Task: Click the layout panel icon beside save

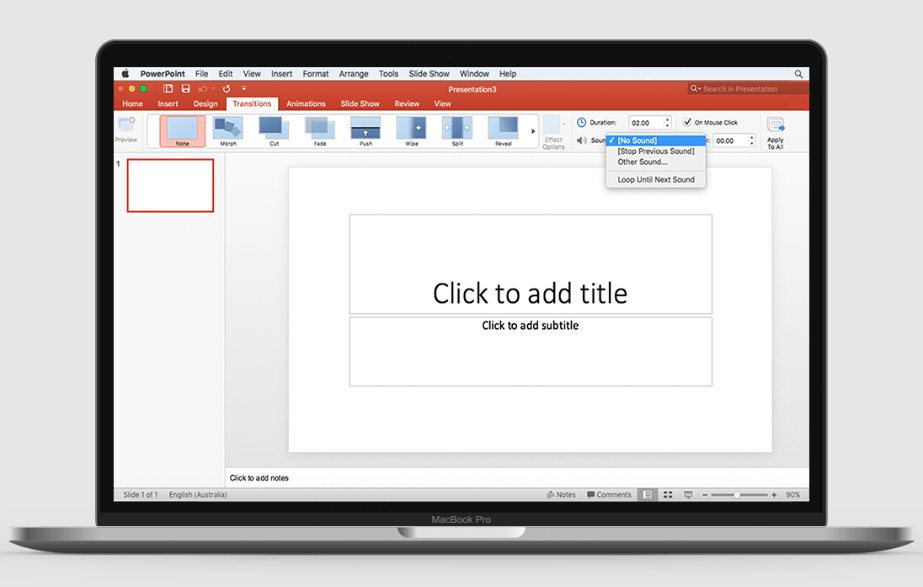Action: [168, 89]
